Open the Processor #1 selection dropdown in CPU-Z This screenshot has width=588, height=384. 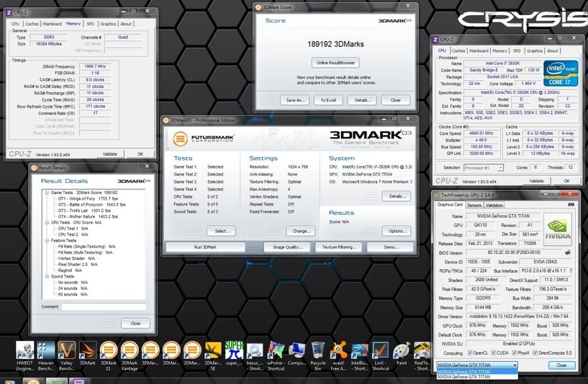(483, 168)
